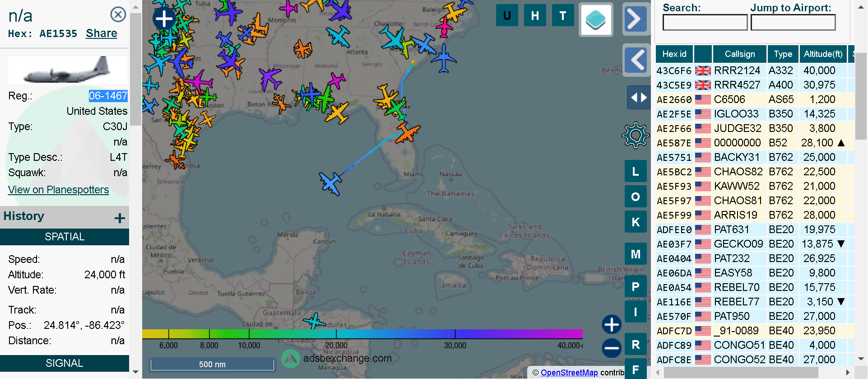Toggle the M map option button
Image resolution: width=868 pixels, height=379 pixels.
[x=636, y=254]
